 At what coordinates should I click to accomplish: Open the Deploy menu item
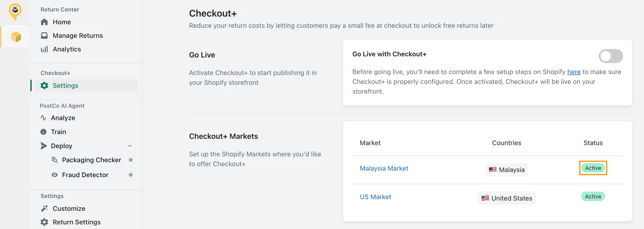62,146
